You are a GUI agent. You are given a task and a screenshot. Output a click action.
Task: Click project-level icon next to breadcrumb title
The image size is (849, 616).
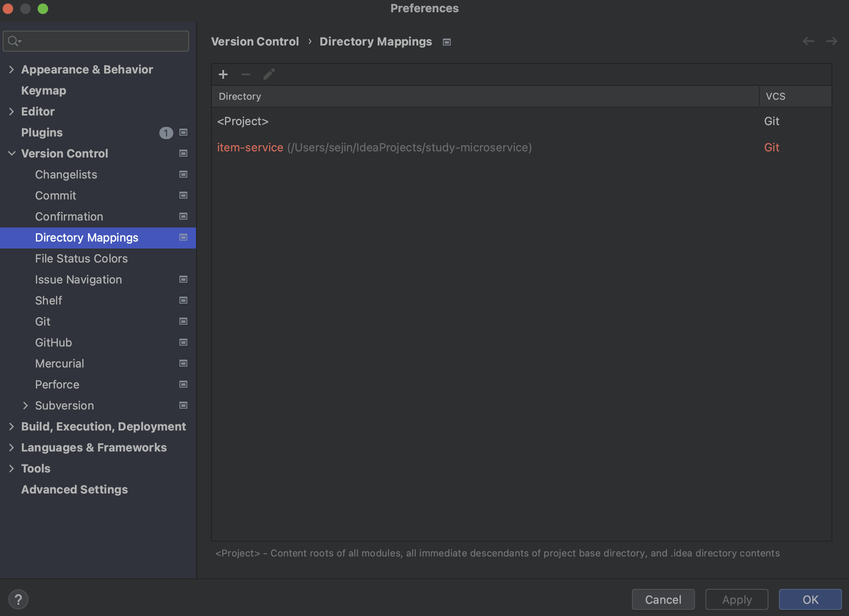[447, 42]
